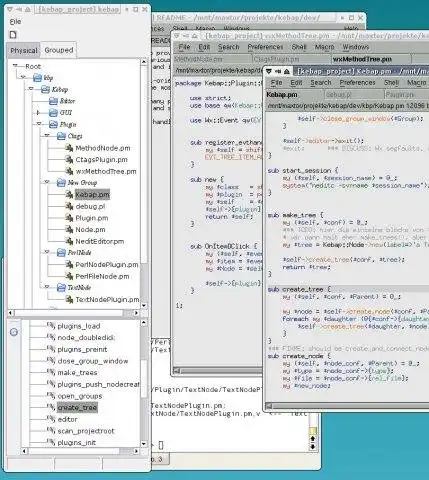Select plugins_init in methods list
429x480 pixels.
click(x=77, y=443)
